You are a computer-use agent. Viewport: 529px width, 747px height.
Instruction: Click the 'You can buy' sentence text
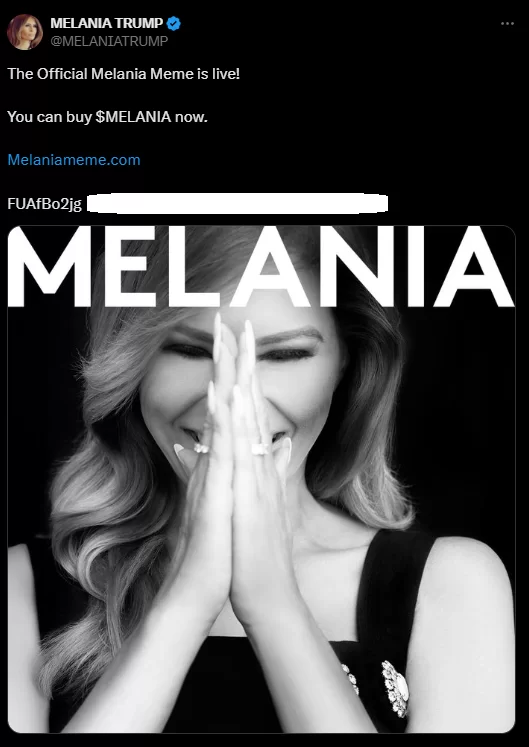(x=107, y=117)
